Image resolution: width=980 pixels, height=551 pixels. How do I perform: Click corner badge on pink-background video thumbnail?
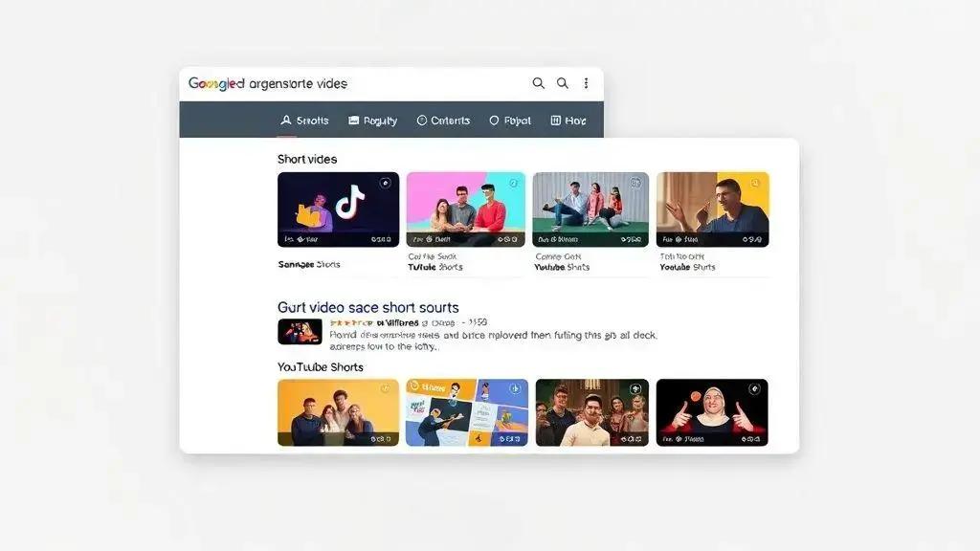tap(512, 183)
